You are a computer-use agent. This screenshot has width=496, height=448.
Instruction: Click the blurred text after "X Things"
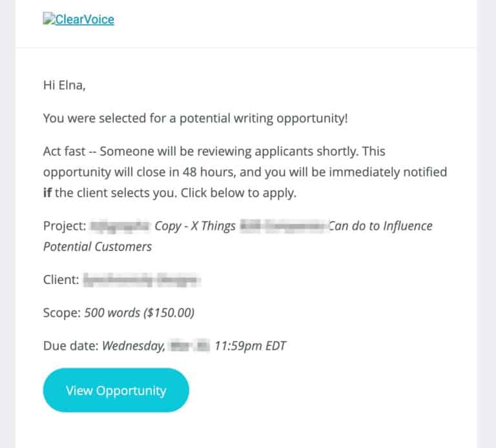click(x=283, y=227)
